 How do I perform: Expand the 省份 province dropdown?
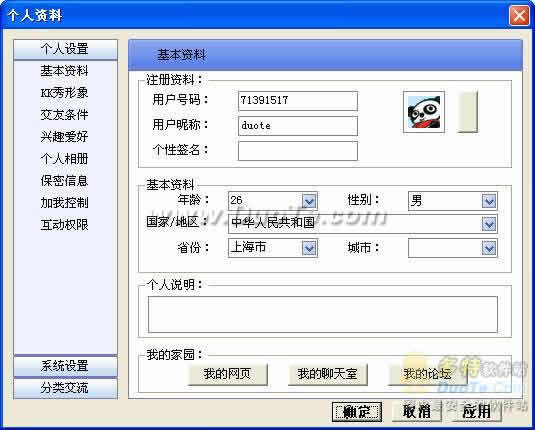[x=309, y=248]
